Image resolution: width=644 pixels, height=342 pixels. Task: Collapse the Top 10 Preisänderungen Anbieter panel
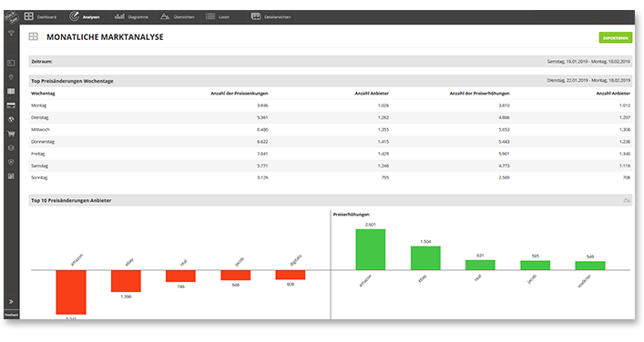(627, 200)
